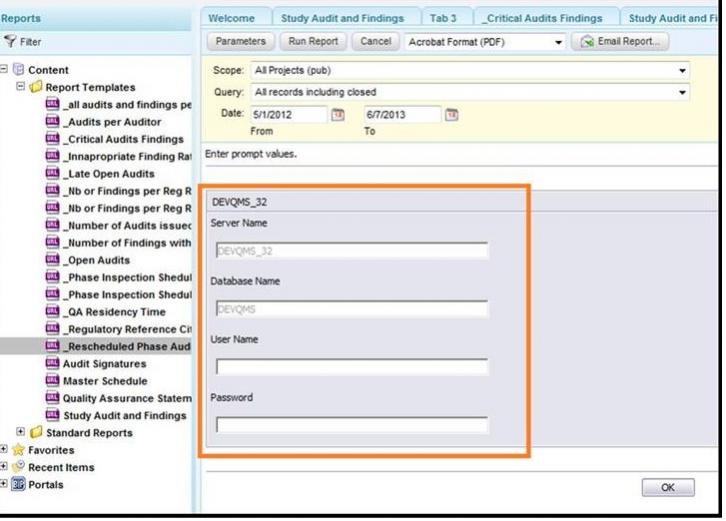Screen dimensions: 726x521
Task: Expand the Portals node
Action: 4,483
